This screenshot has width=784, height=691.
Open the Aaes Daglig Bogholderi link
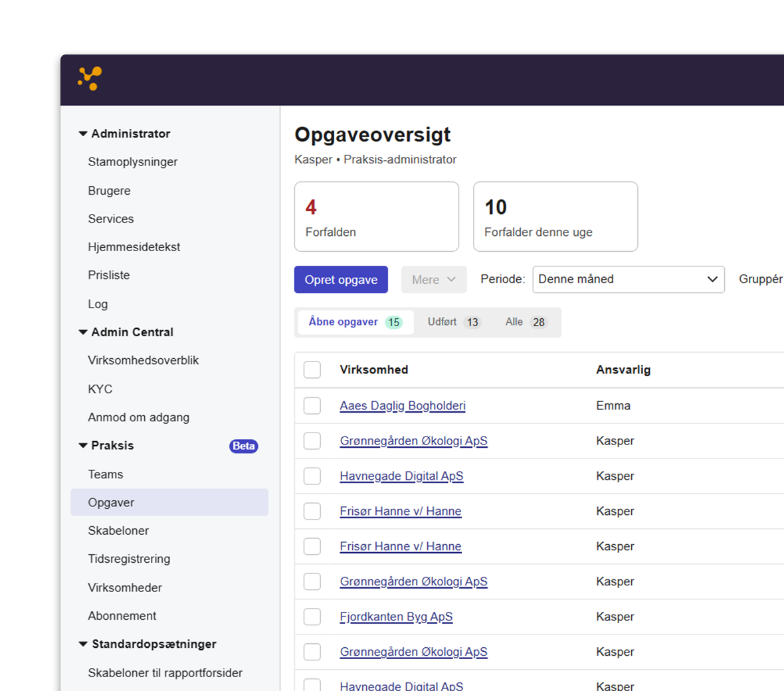click(403, 405)
